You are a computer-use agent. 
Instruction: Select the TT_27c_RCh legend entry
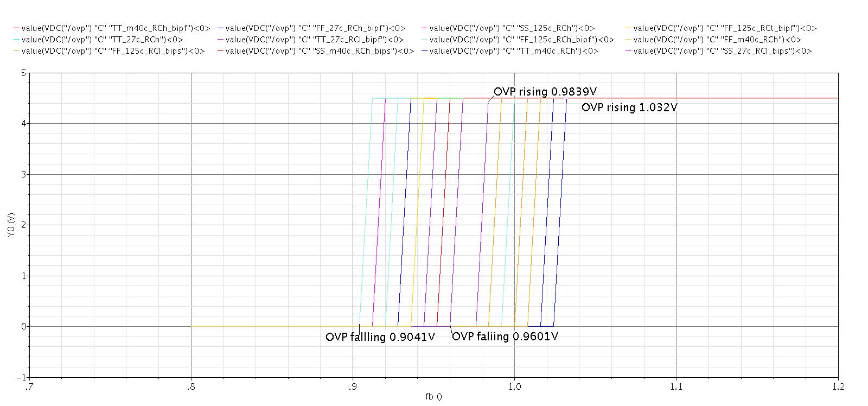98,40
